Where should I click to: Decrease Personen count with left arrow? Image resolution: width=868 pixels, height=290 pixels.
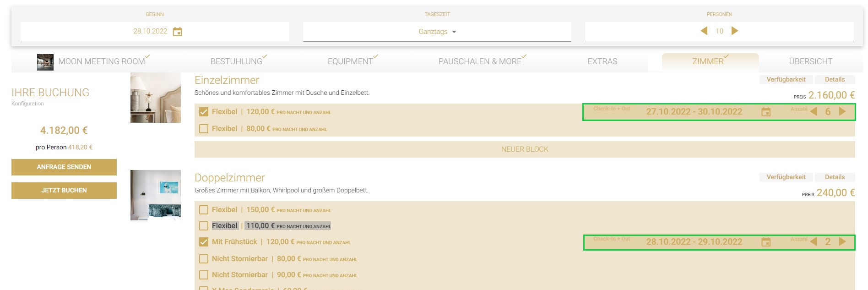[x=704, y=31]
